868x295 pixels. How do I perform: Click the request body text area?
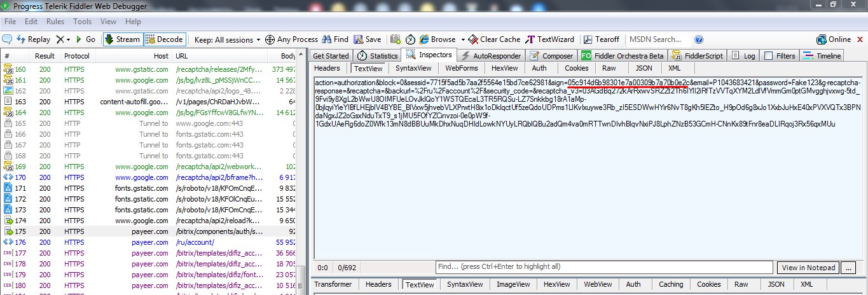coord(588,168)
